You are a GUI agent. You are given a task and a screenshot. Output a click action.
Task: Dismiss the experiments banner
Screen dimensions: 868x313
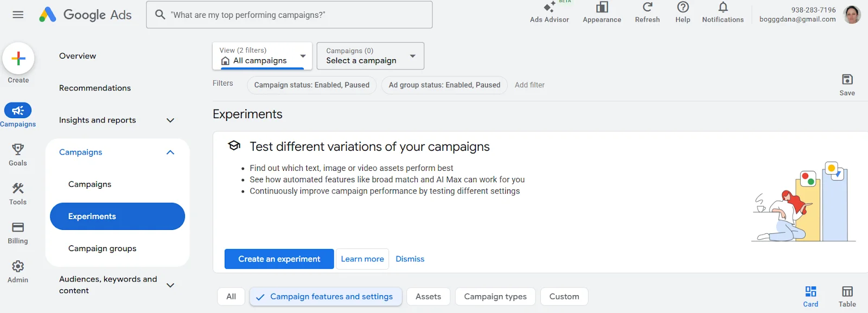410,259
